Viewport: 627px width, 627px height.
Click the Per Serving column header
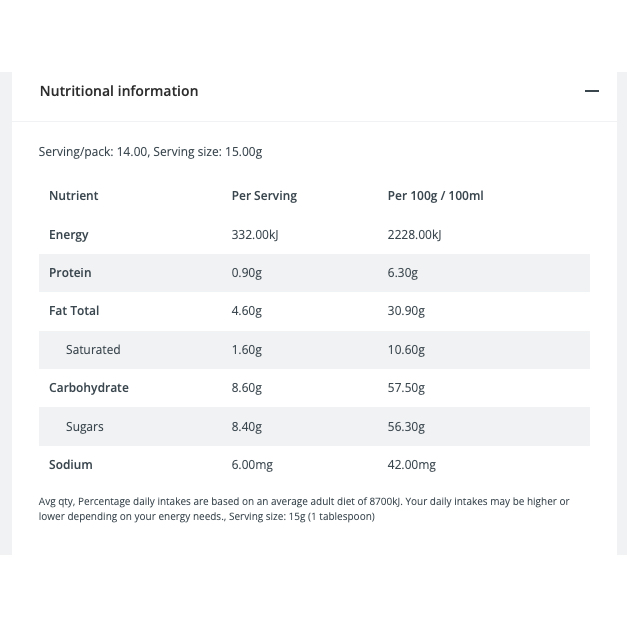coord(264,196)
